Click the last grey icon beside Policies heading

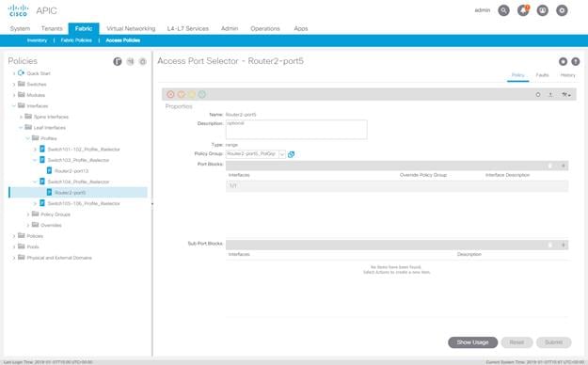[x=142, y=61]
